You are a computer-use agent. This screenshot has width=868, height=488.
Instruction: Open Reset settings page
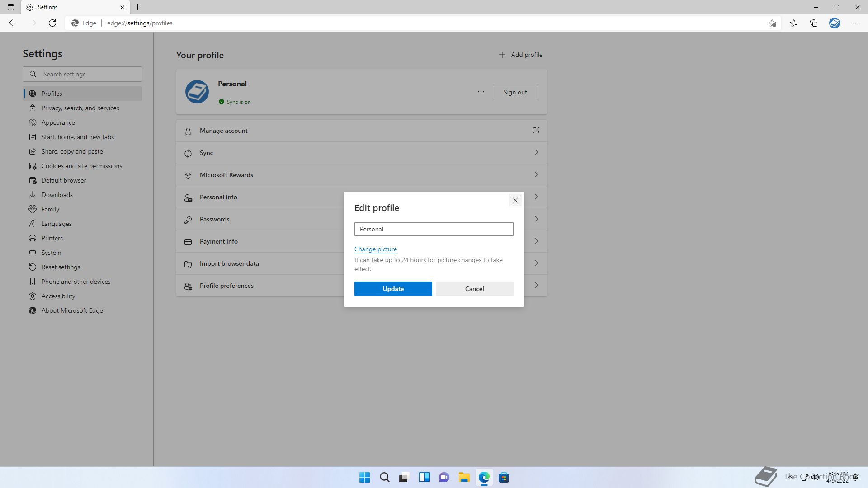(x=82, y=267)
